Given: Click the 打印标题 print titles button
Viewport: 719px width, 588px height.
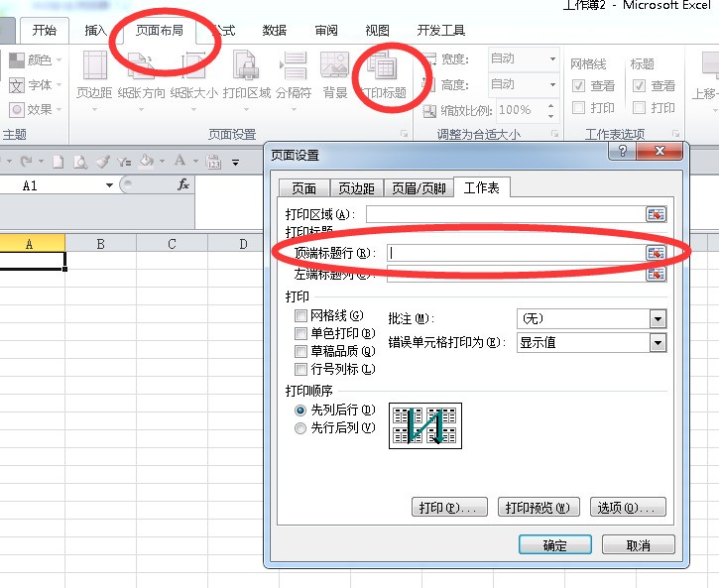Looking at the screenshot, I should tap(384, 75).
